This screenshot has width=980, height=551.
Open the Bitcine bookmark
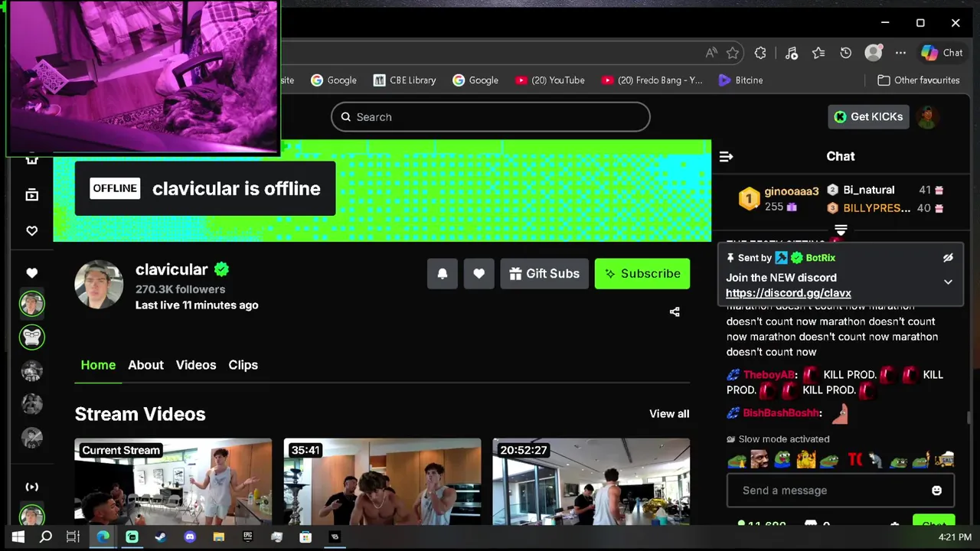coord(740,80)
